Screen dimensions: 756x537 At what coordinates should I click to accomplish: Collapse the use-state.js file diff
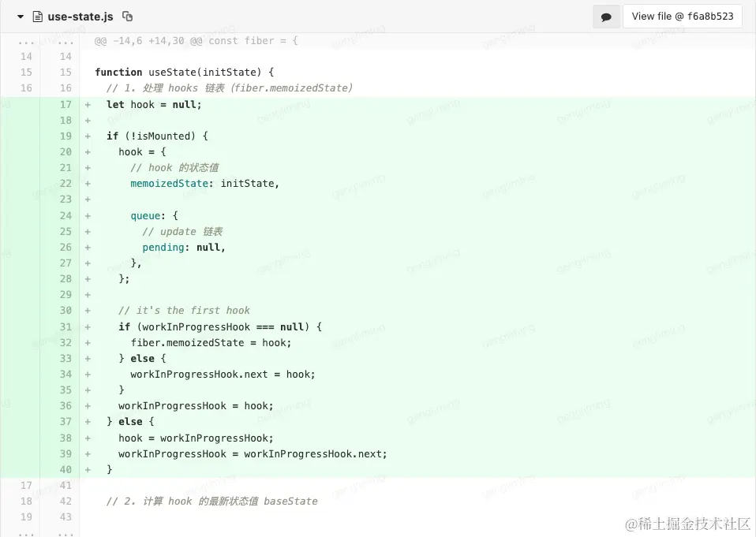(21, 17)
